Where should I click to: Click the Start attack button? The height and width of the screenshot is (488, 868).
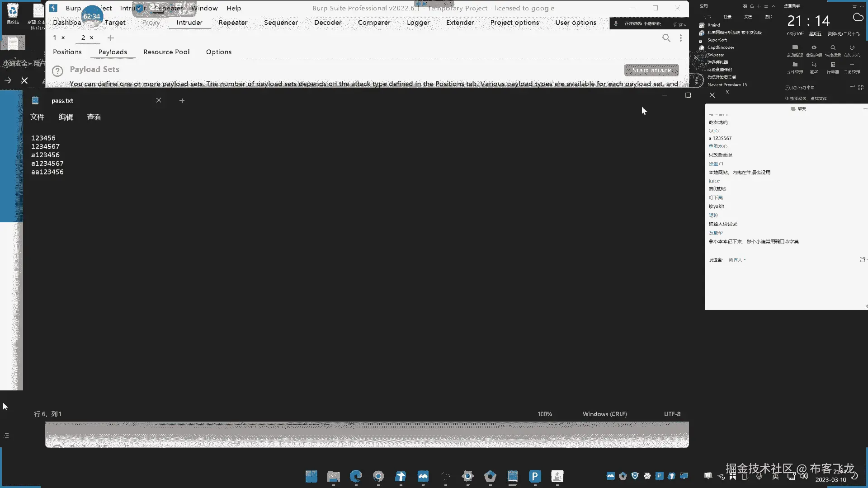651,70
